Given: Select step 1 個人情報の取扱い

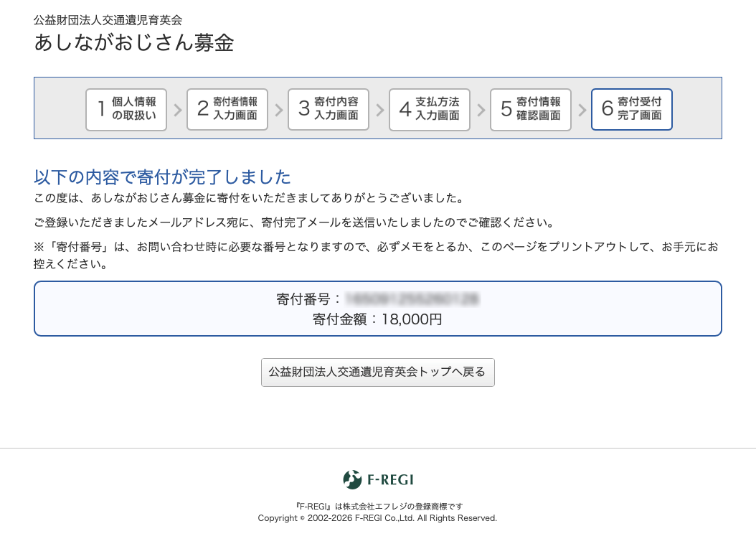Looking at the screenshot, I should [x=126, y=110].
